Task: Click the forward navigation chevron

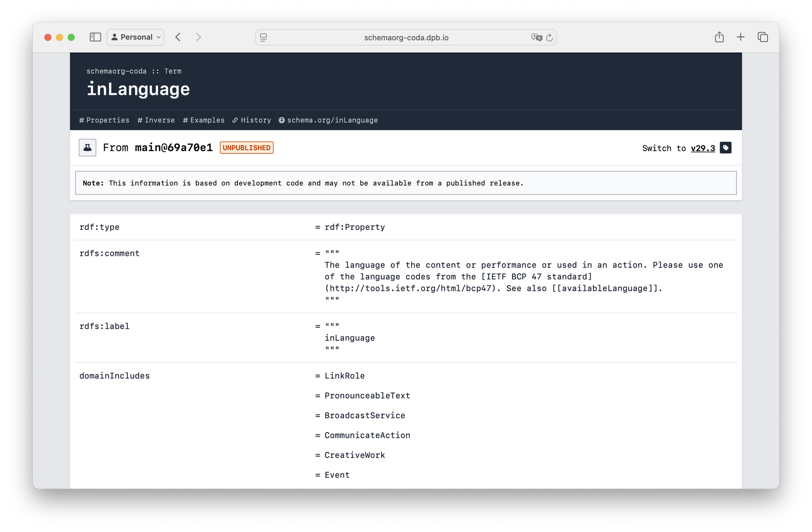Action: 199,37
